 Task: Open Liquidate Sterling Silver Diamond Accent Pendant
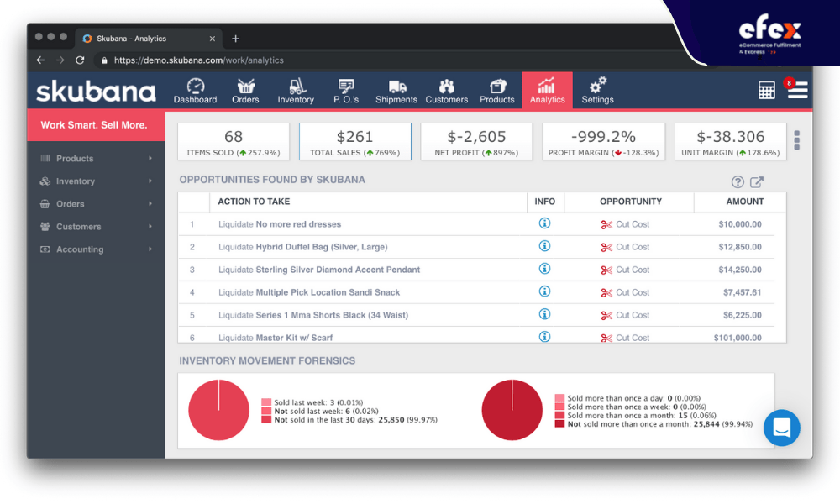pos(319,270)
